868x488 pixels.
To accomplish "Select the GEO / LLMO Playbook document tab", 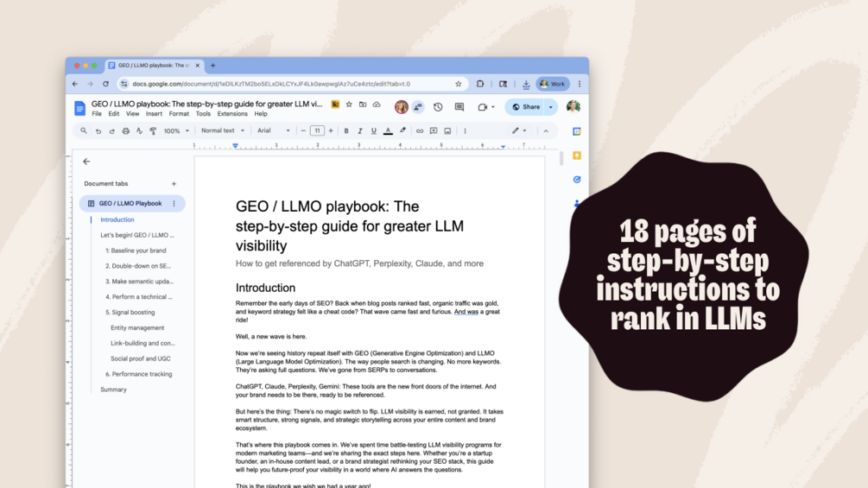I will click(132, 204).
